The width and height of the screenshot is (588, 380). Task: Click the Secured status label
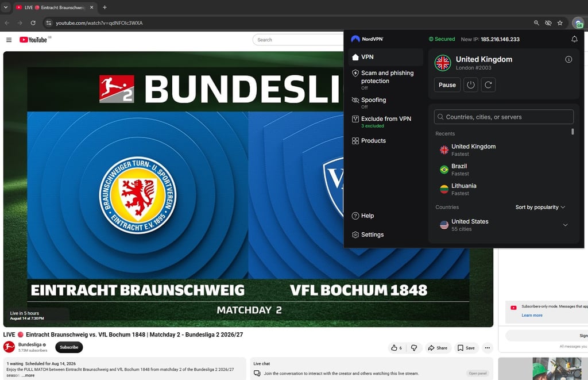pos(442,39)
